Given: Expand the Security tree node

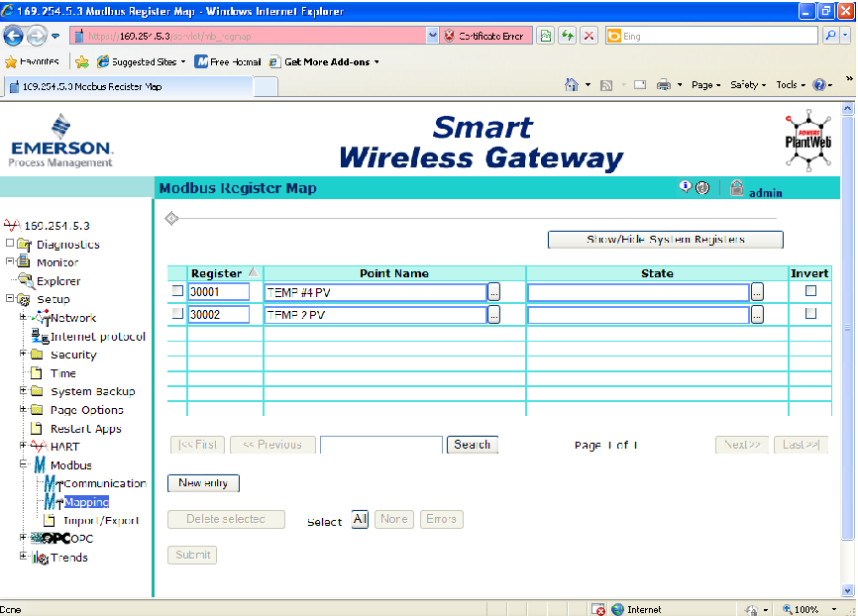Looking at the screenshot, I should pos(23,353).
